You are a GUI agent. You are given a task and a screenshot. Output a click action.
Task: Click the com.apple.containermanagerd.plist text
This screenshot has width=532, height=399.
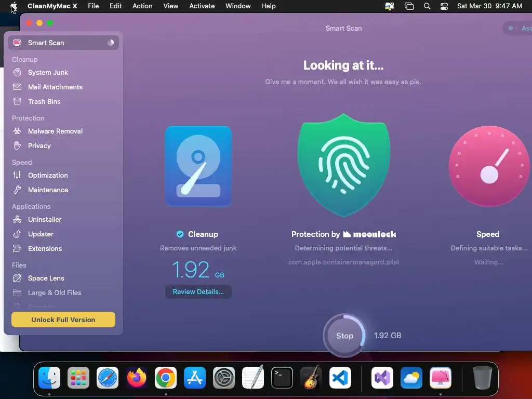point(344,262)
